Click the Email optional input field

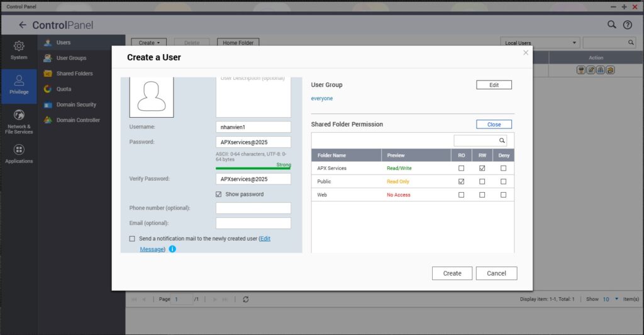coord(253,223)
